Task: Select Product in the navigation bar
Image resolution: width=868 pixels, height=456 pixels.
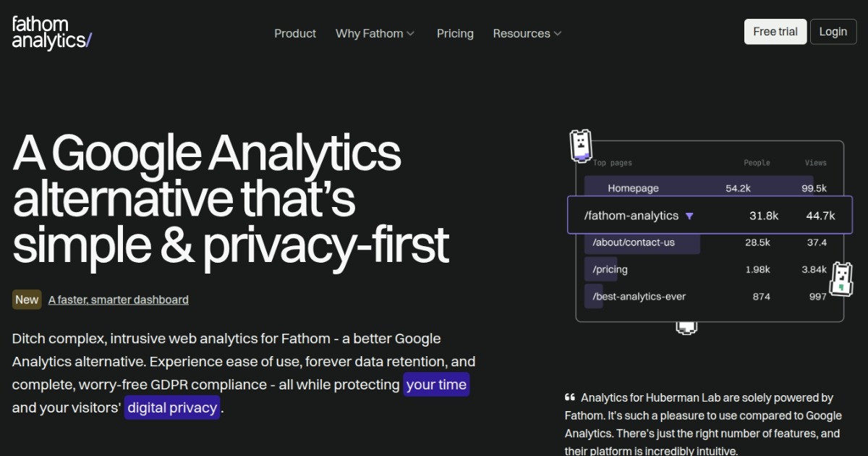Action: (x=295, y=33)
